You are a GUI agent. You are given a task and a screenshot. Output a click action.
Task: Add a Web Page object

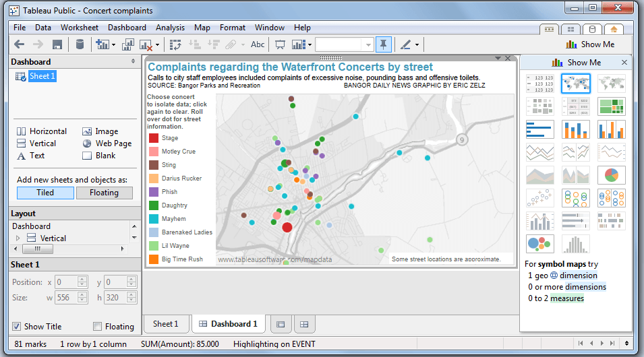107,143
